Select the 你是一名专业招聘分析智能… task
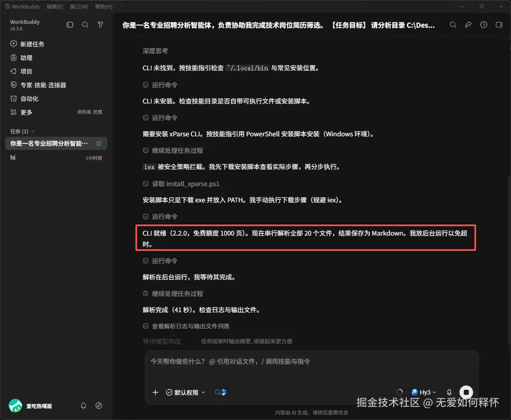The width and height of the screenshot is (511, 420). (x=56, y=144)
